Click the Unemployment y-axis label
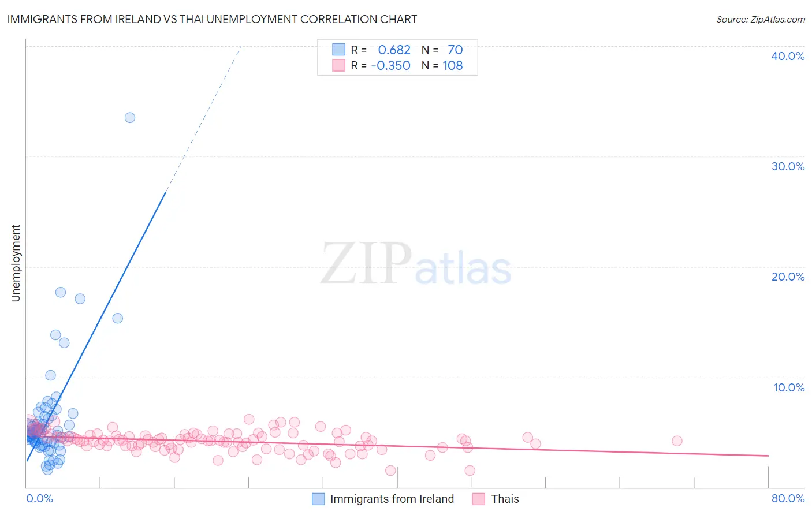The image size is (812, 515). click(x=16, y=263)
